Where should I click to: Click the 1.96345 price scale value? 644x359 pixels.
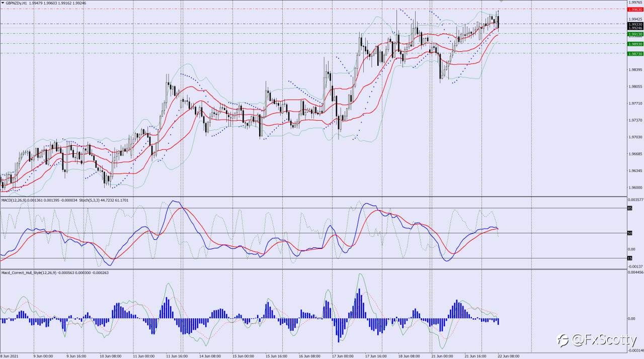pyautogui.click(x=636, y=170)
